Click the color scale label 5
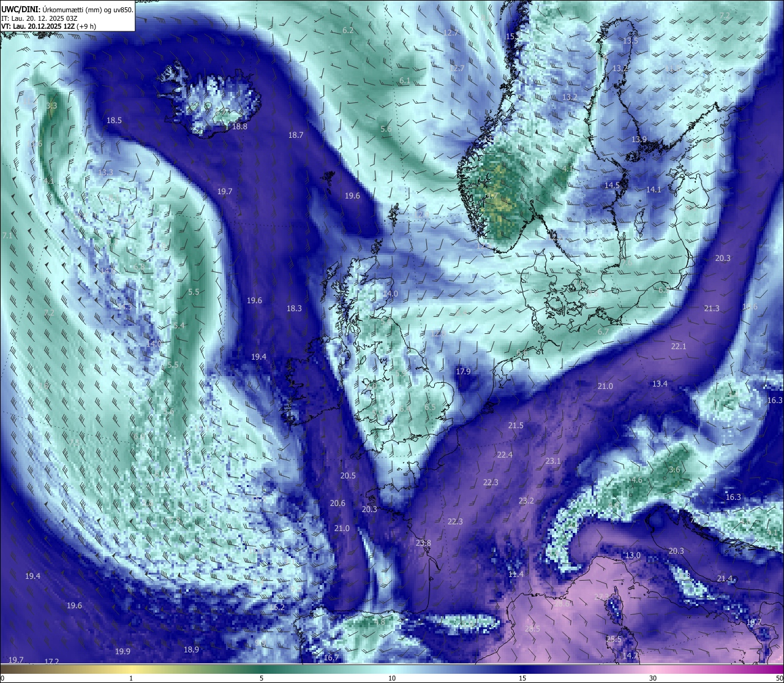 (x=262, y=677)
